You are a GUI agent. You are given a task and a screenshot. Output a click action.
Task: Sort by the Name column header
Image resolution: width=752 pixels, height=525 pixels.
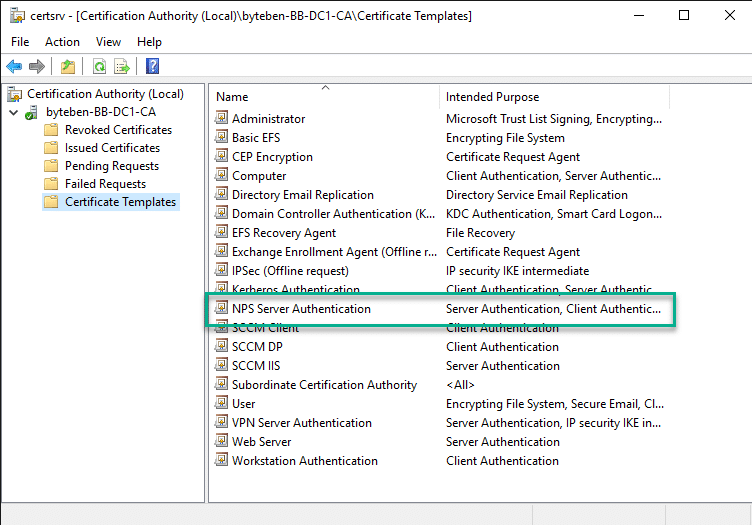324,96
